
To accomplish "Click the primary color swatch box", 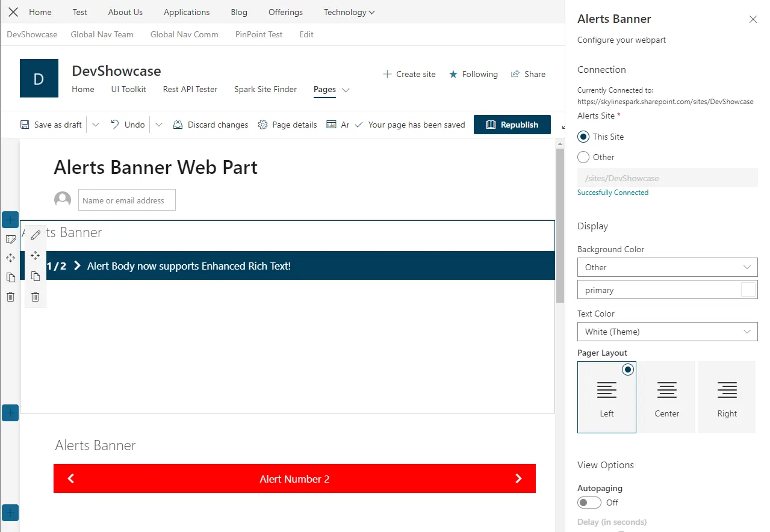I will (x=748, y=289).
